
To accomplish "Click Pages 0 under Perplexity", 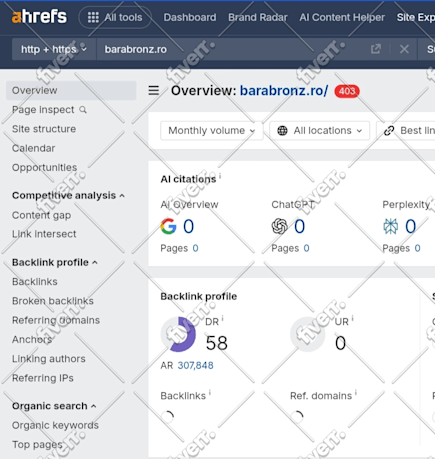I will click(x=401, y=248).
